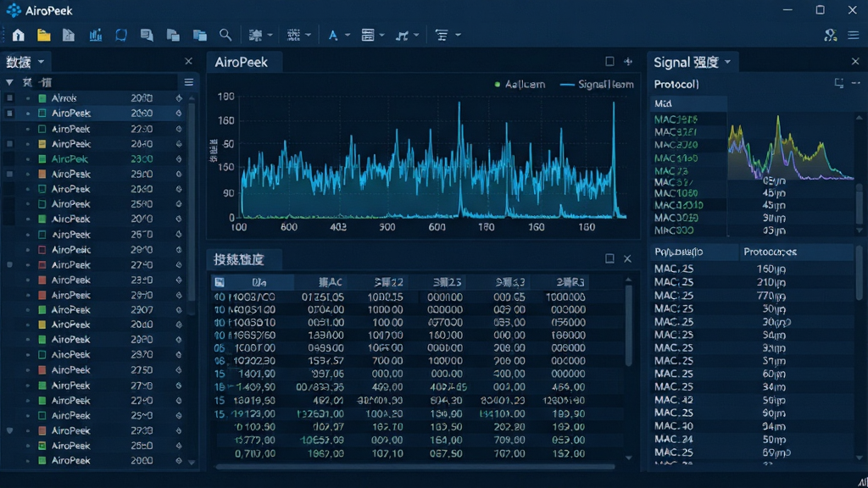This screenshot has height=488, width=868.
Task: Click the pin icon on the AiroPeek chart panel
Action: [x=628, y=61]
